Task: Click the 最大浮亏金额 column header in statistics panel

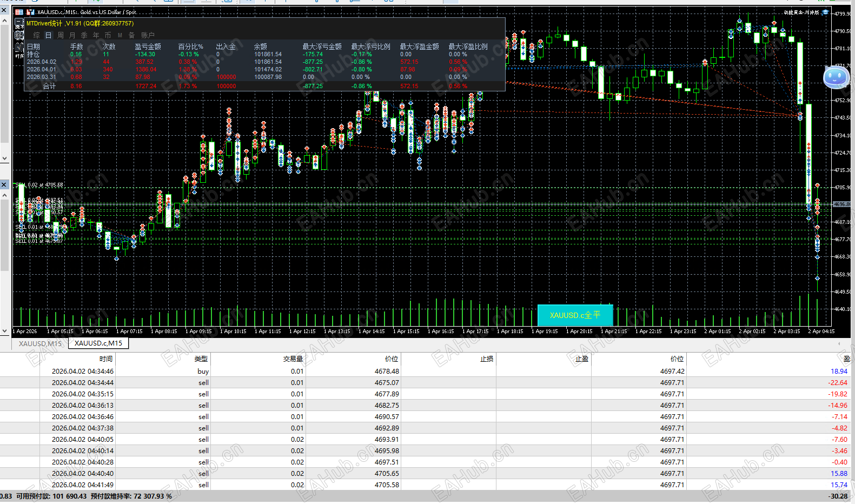Action: 322,47
